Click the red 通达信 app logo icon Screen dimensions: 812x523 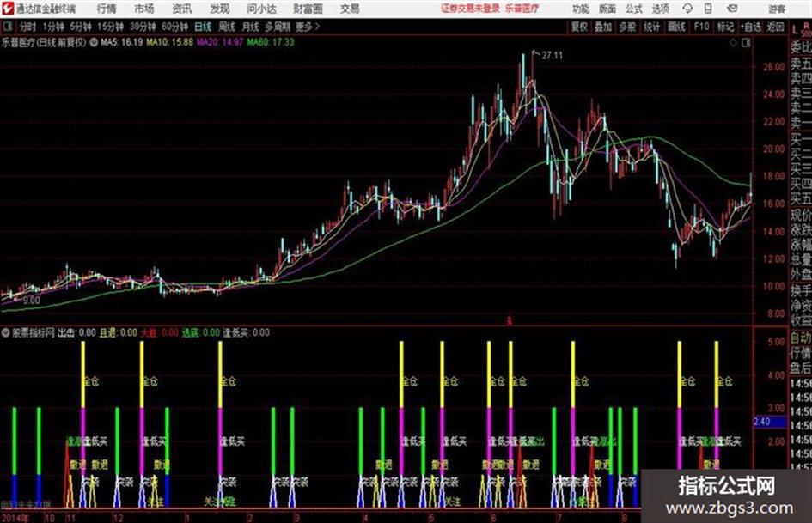[x=8, y=9]
